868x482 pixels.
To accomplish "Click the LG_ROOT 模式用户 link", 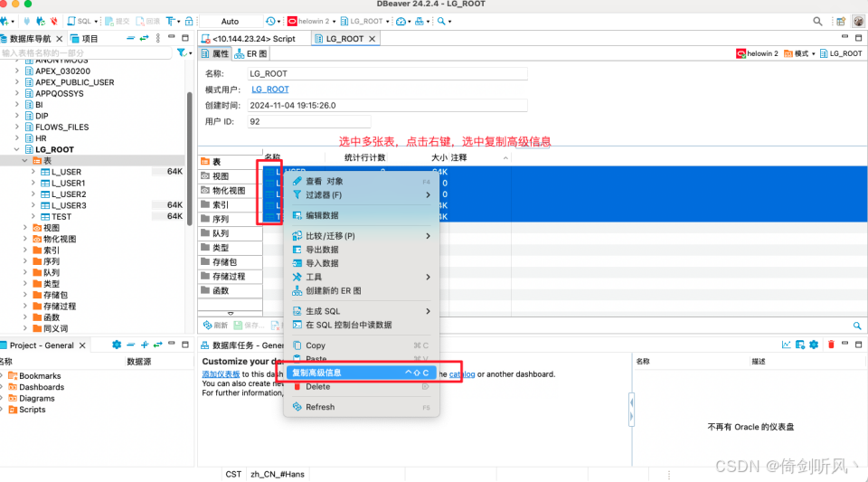I will [x=270, y=90].
